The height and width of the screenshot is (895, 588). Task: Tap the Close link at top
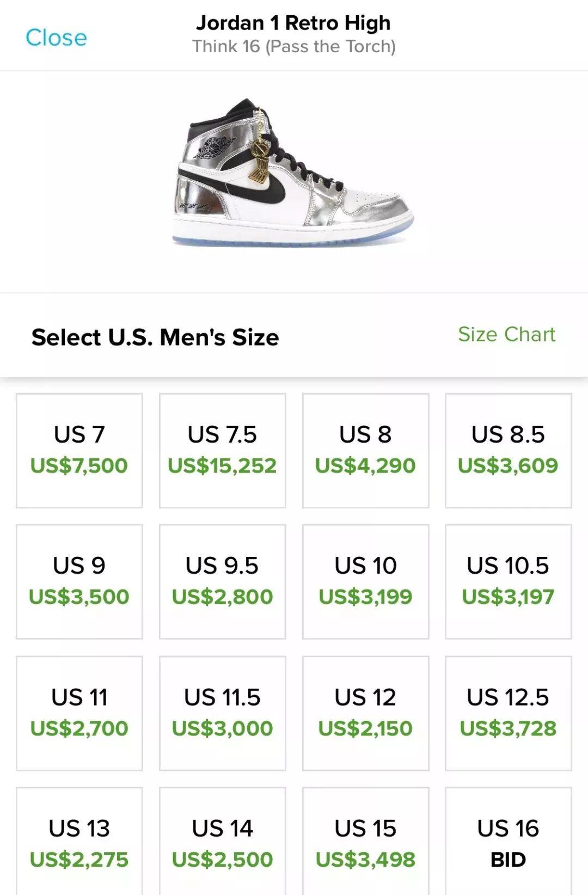click(x=56, y=38)
